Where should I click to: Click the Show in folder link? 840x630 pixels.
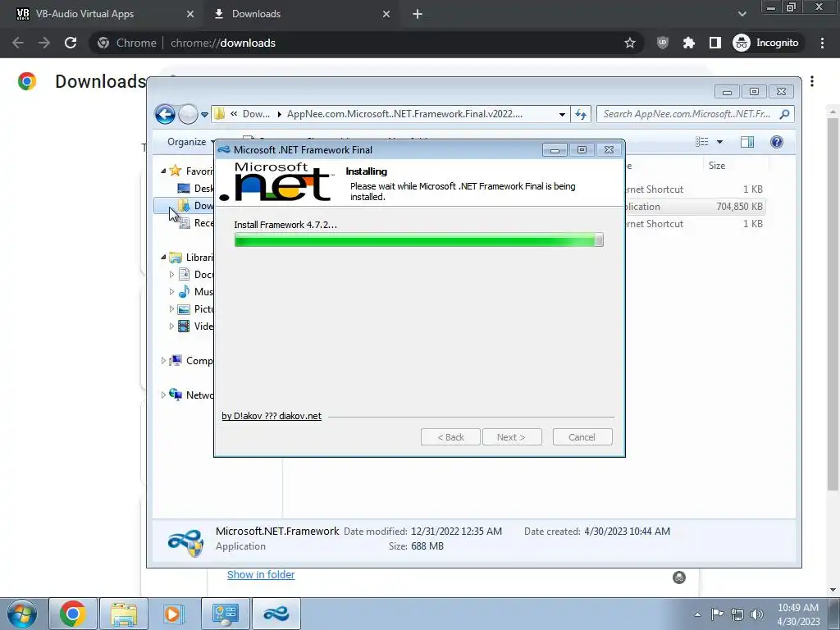[x=261, y=574]
